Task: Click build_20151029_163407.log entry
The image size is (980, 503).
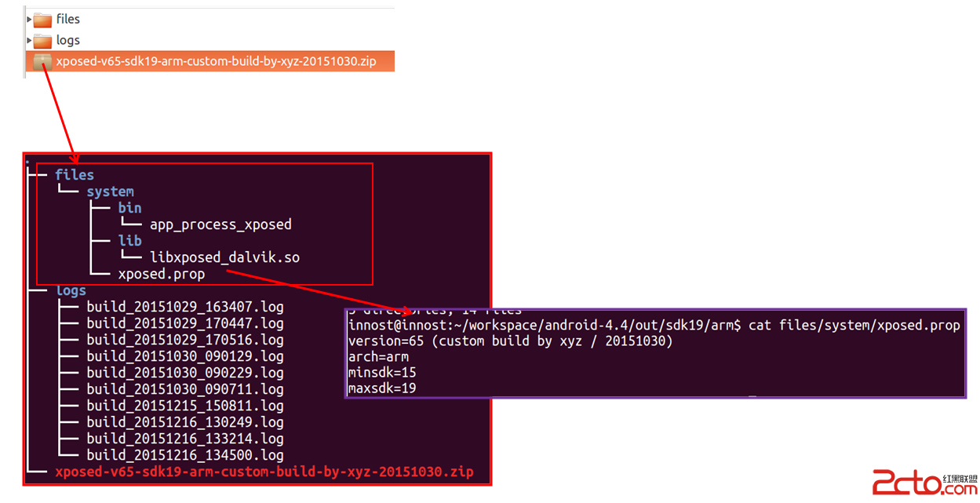Action: pyautogui.click(x=185, y=306)
